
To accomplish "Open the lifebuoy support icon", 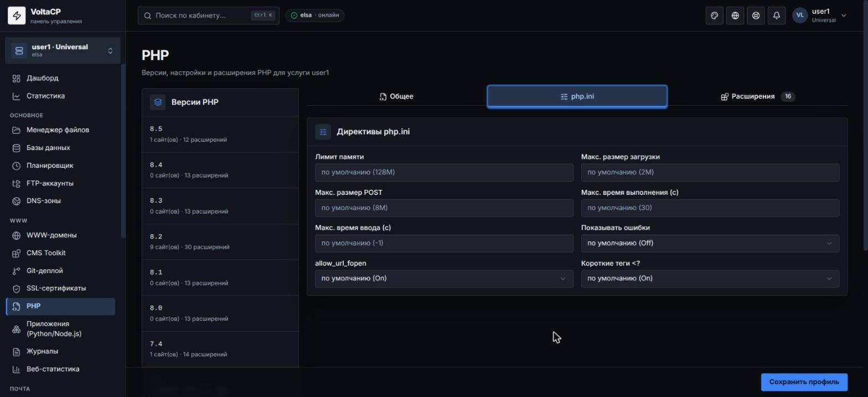I will (756, 16).
